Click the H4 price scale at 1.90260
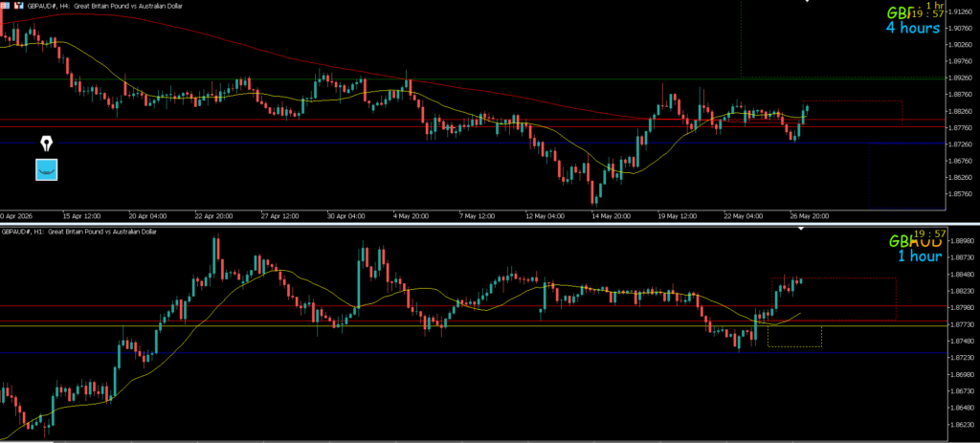Screen dimensions: 980x443 click(x=961, y=45)
